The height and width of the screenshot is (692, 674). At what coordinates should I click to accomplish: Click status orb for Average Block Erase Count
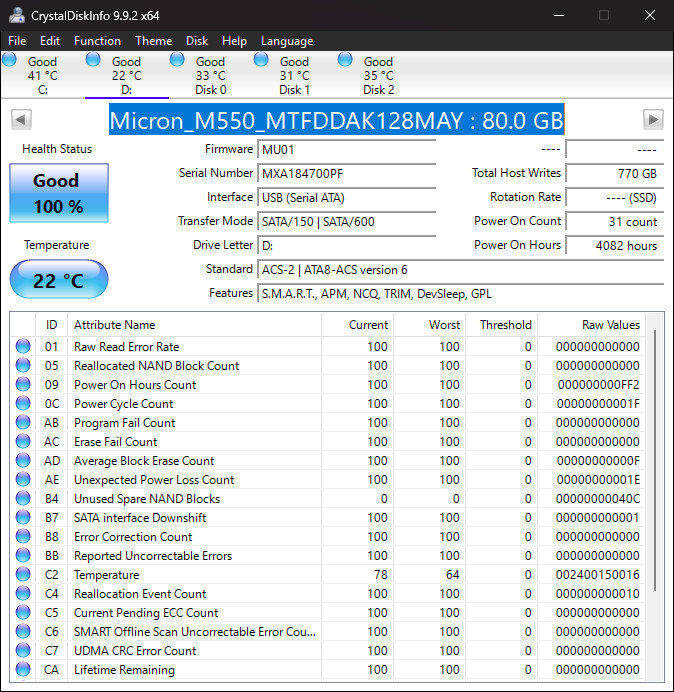[23, 460]
